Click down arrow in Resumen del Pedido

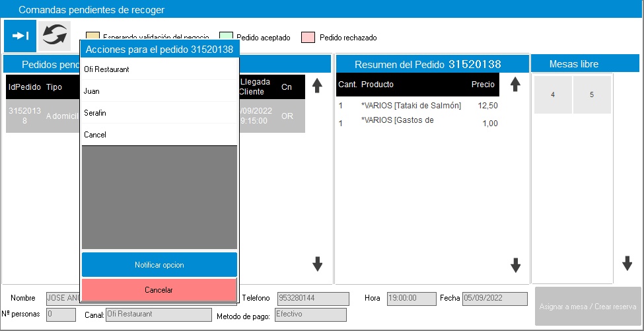[x=515, y=266]
